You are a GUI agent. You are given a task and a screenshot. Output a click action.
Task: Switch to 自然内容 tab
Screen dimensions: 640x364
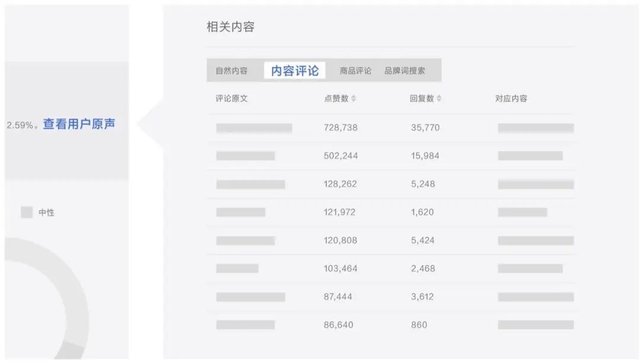pyautogui.click(x=232, y=70)
